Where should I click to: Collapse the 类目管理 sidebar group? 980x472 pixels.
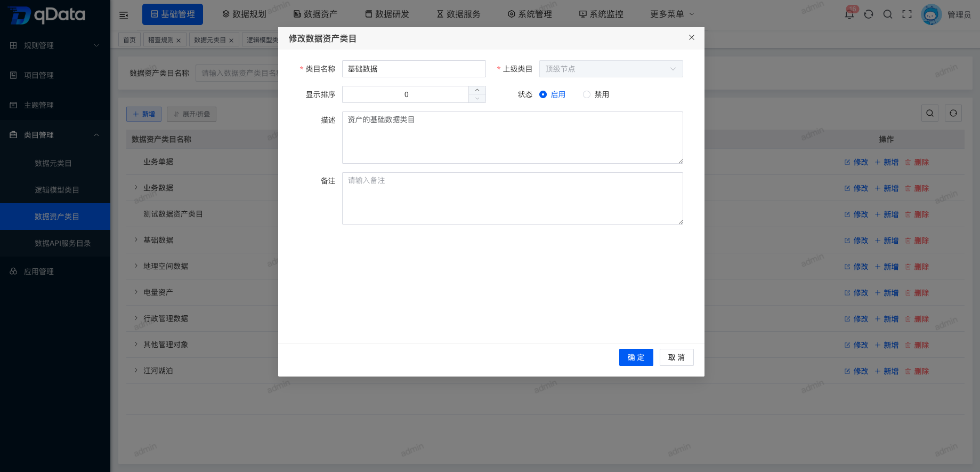coord(55,135)
